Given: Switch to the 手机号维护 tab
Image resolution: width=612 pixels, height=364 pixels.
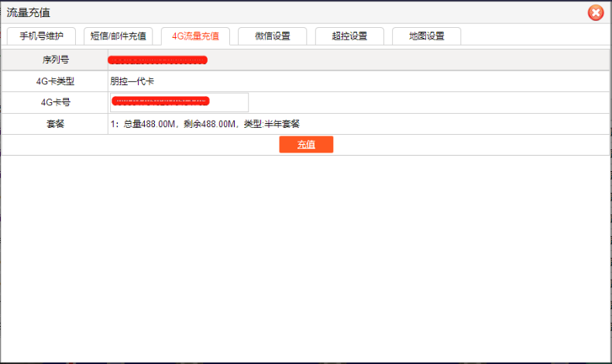Looking at the screenshot, I should (x=41, y=36).
